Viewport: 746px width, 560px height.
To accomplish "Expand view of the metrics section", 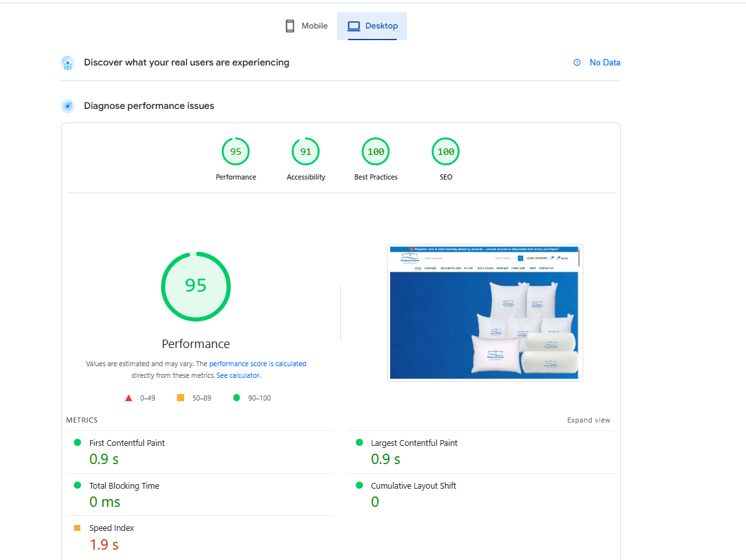I will [589, 420].
